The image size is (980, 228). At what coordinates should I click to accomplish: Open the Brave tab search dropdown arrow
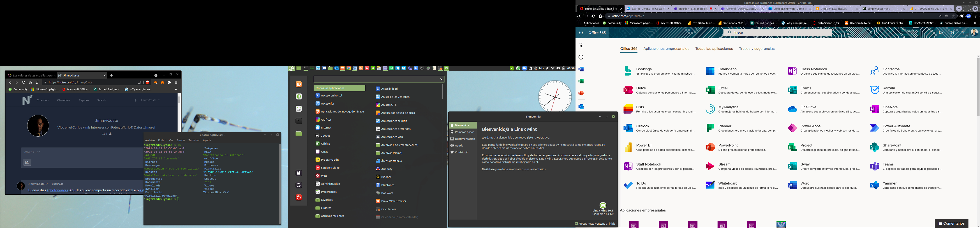pos(156,75)
